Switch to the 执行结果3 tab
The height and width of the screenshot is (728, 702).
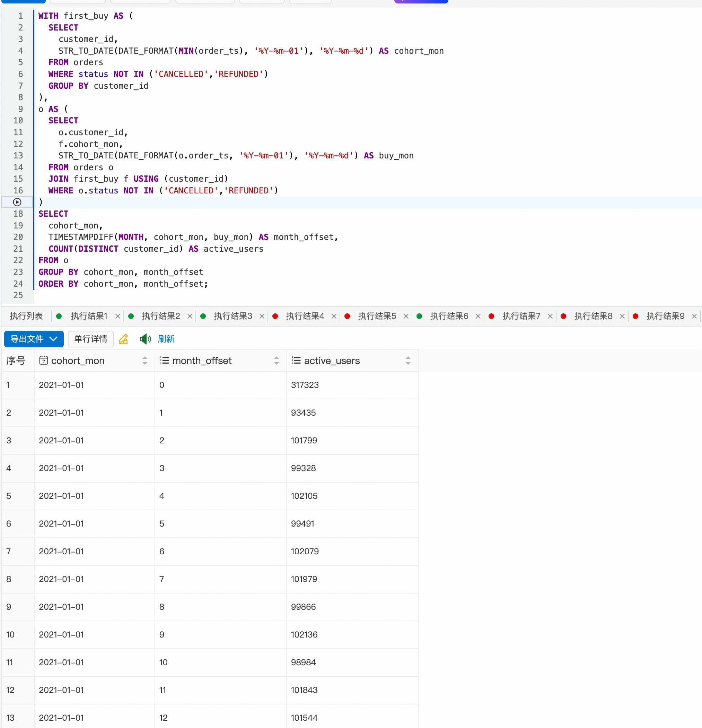point(233,316)
